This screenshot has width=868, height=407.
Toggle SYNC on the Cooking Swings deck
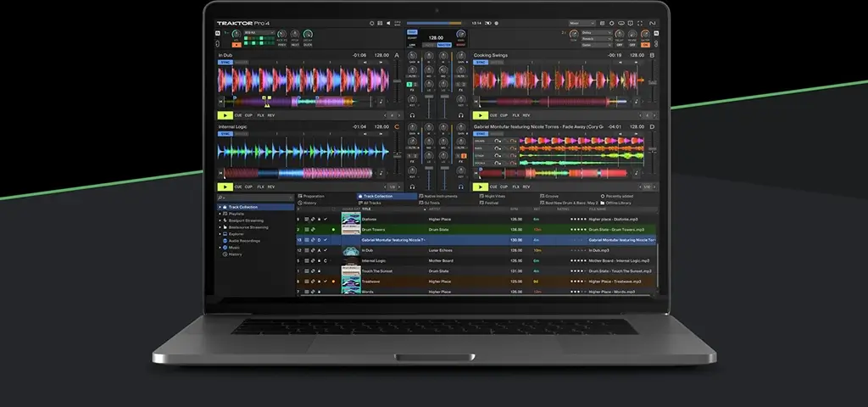point(481,63)
